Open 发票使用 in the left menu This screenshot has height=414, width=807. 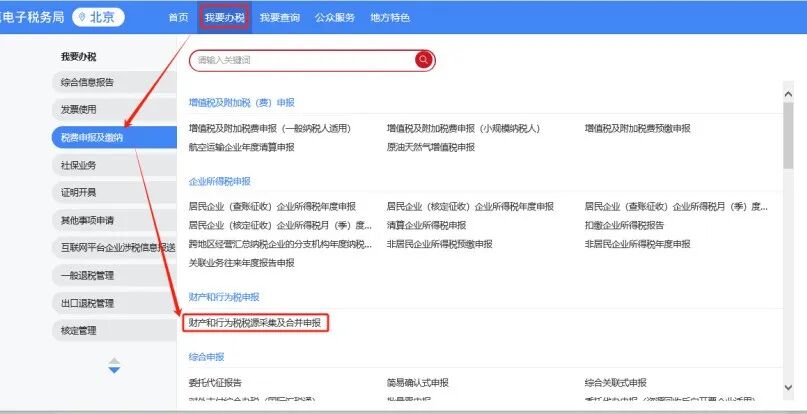point(79,109)
